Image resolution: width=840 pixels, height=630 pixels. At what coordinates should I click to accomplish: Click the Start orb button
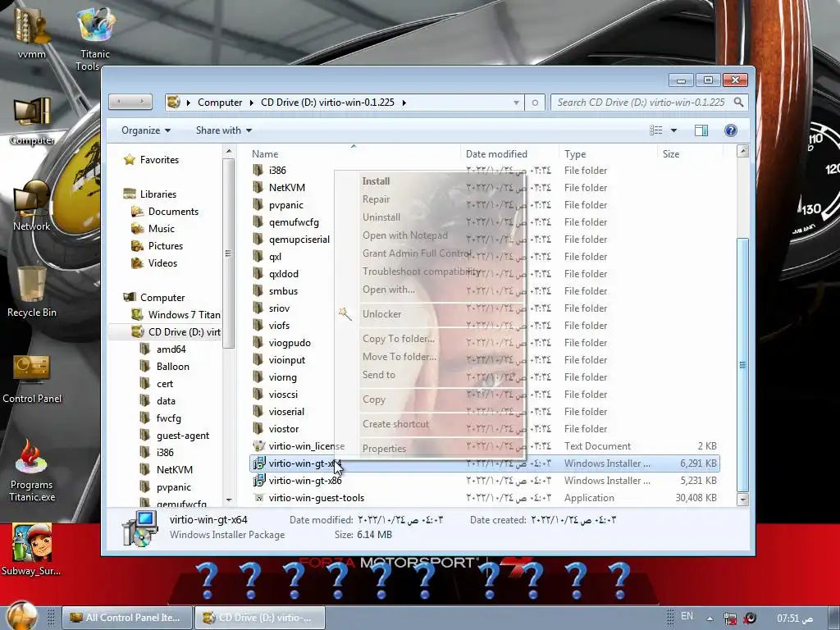21,616
